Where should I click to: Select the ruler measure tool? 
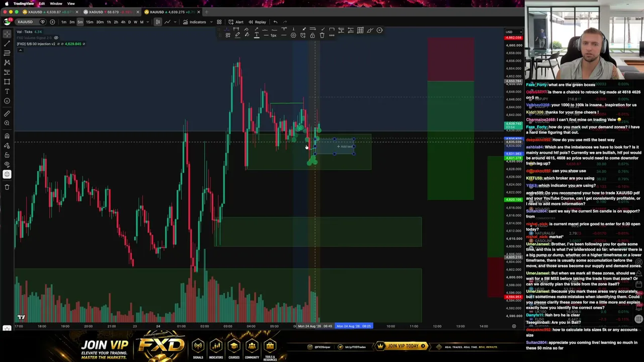7,114
